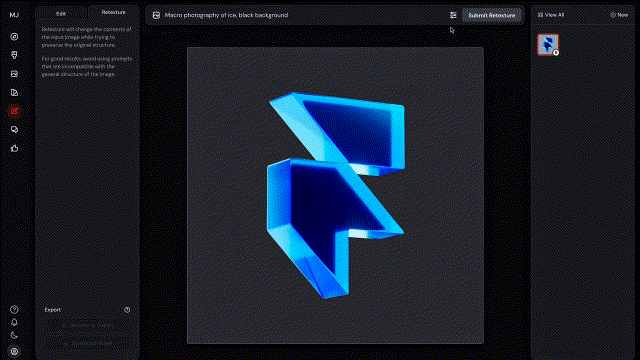Open the Chat bubbles icon in sidebar
Image resolution: width=640 pixels, height=360 pixels.
(x=14, y=130)
